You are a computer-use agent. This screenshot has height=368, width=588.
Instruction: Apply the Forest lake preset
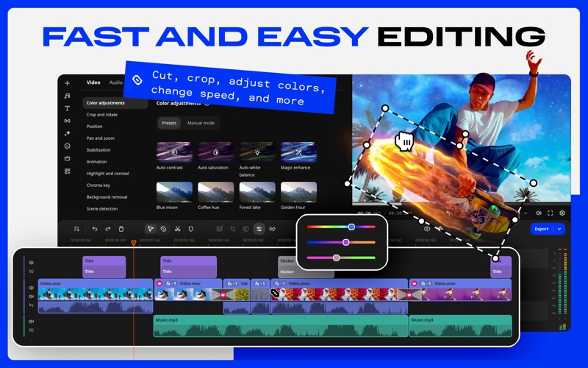(x=257, y=192)
